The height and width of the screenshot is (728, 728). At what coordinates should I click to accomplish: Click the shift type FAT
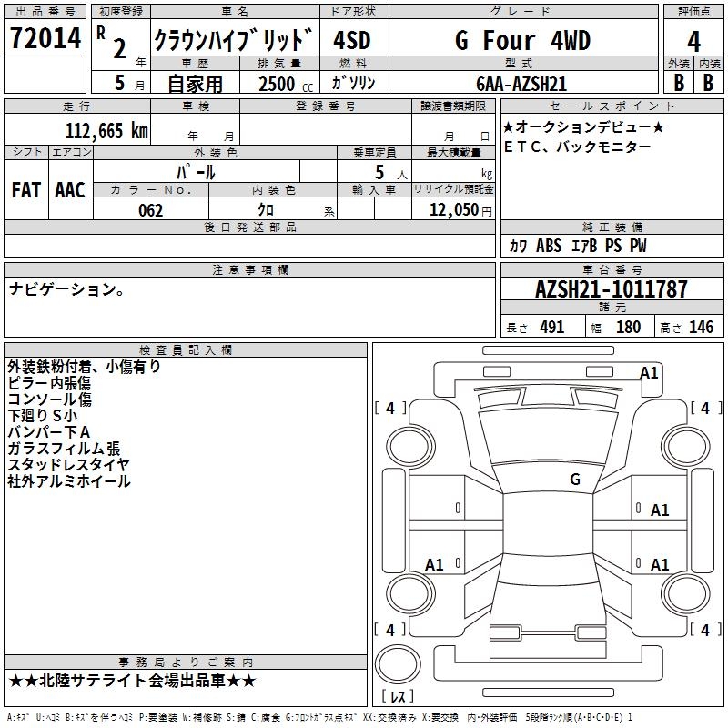click(x=26, y=190)
